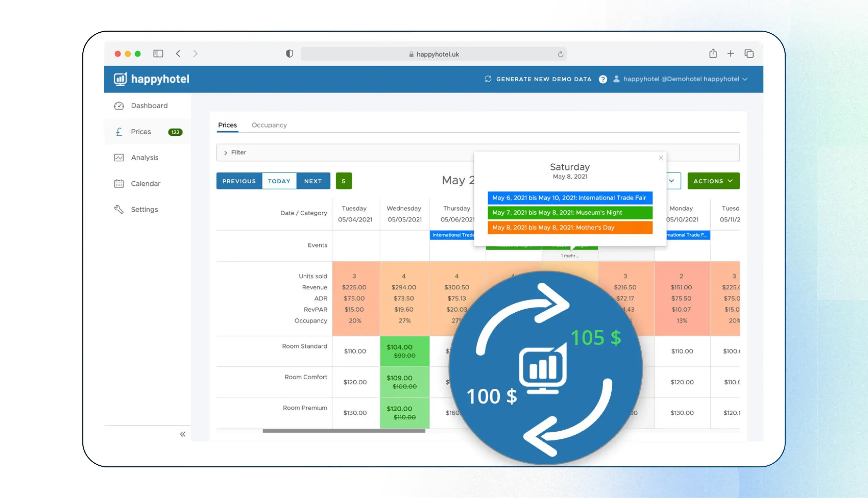Click Thursday's International Trade event bar
868x498 pixels.
pyautogui.click(x=452, y=235)
